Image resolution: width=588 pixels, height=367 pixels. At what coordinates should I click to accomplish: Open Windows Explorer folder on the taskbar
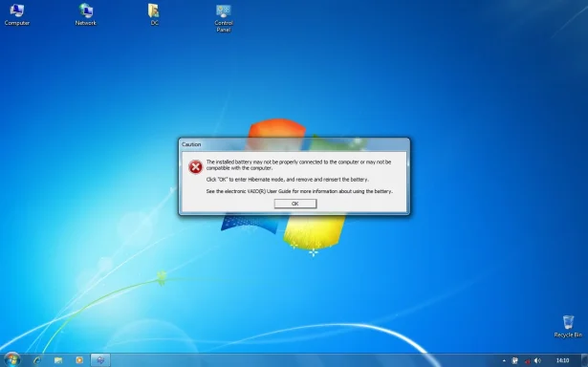(58, 360)
